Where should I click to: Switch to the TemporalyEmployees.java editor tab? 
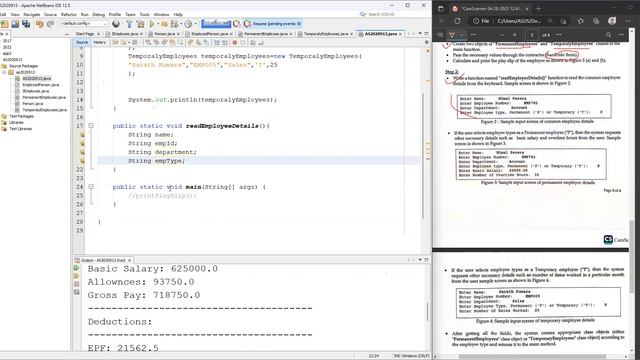[x=326, y=34]
